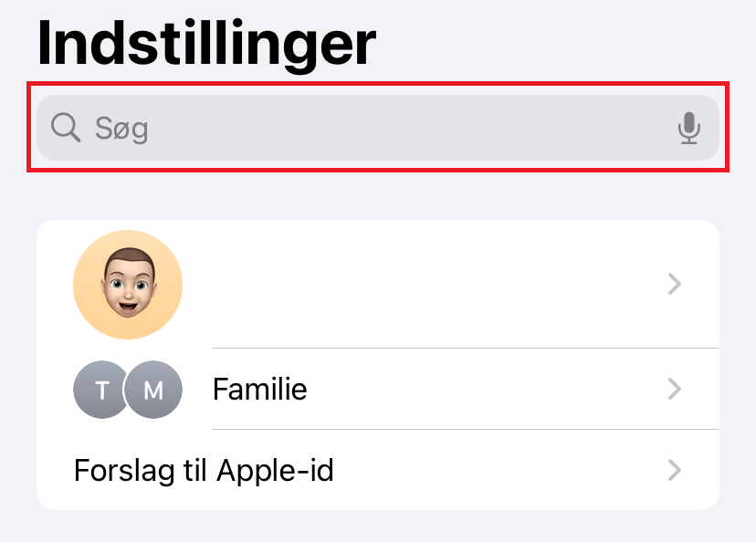Click the chevron beside Forslag til Apple-id
The image size is (756, 542).
tap(675, 471)
